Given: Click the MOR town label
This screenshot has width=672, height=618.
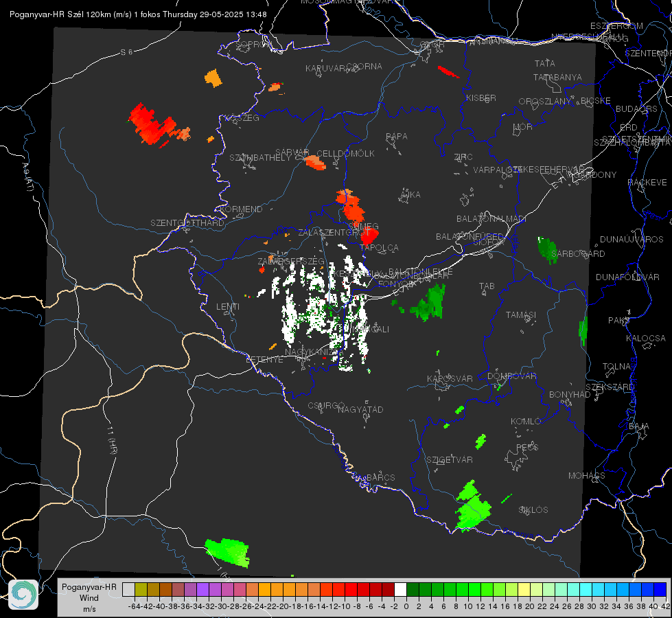Looking at the screenshot, I should tap(523, 127).
